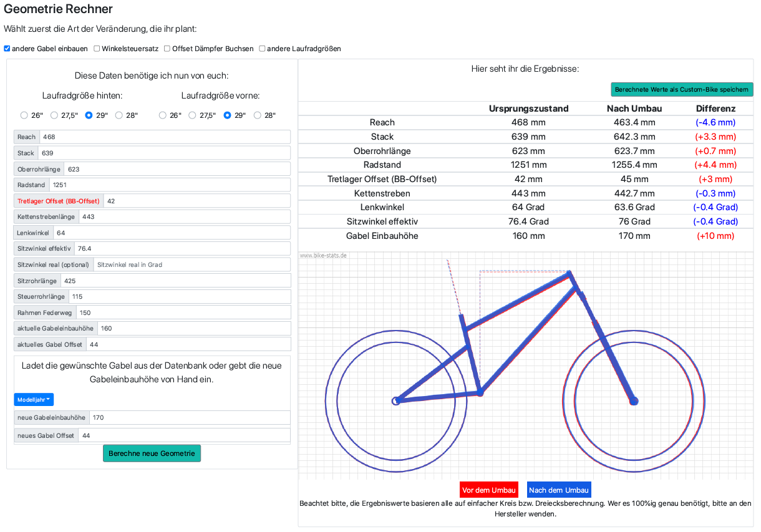Click the Tretlager Offset input field
Viewport: 761px width, 532px height.
click(196, 201)
